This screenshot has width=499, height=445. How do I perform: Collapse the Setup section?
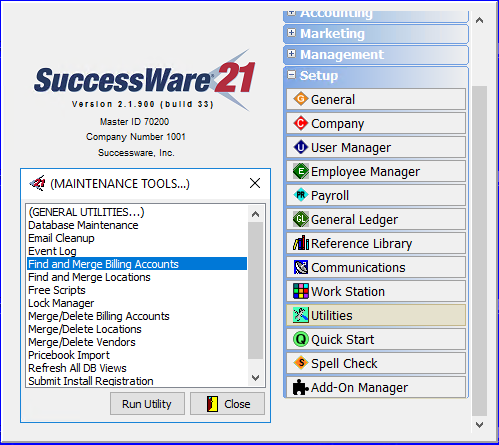292,75
